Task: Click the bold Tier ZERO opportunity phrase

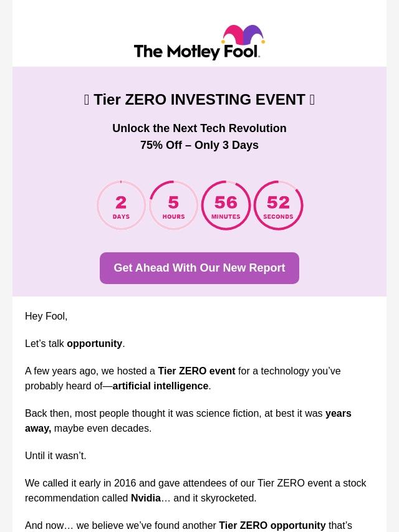Action: (272, 525)
